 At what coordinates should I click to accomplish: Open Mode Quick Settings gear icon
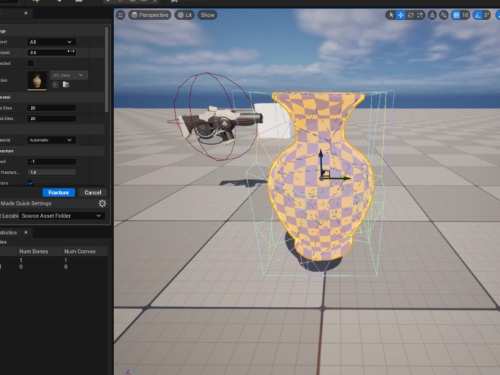[x=102, y=203]
